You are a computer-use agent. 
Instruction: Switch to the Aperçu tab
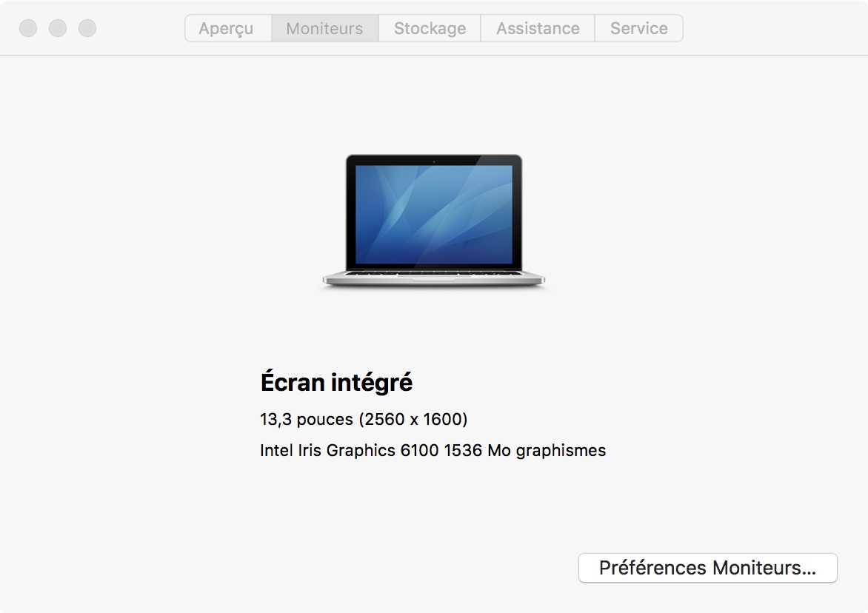(228, 28)
